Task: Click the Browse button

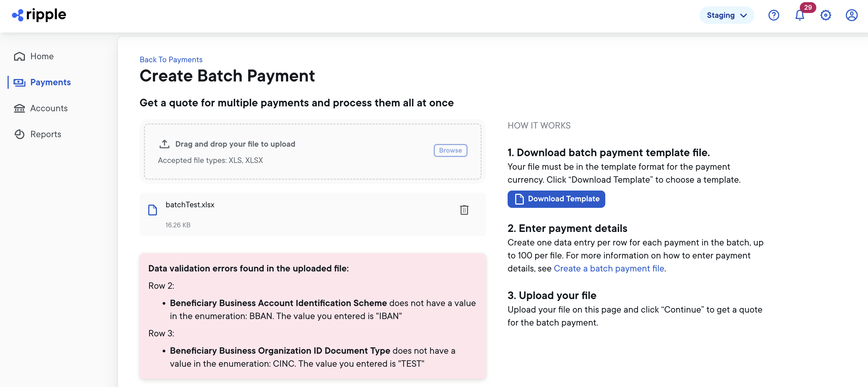Action: [450, 150]
